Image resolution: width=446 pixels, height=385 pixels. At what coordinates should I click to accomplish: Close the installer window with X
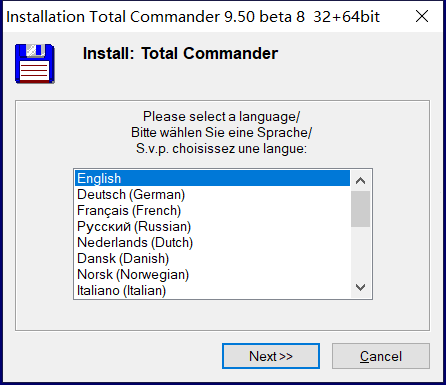tap(422, 16)
